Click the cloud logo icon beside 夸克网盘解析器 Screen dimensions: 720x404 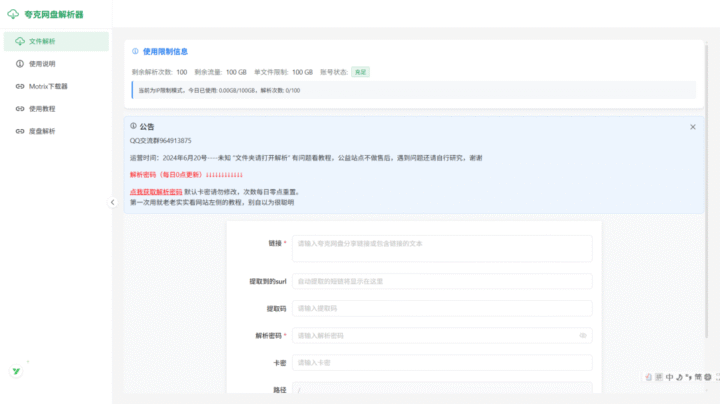(13, 14)
